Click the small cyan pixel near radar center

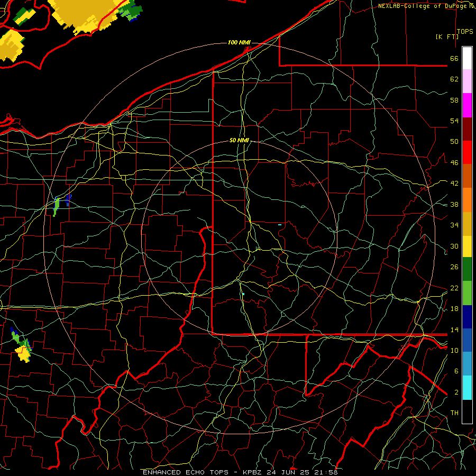243,294
